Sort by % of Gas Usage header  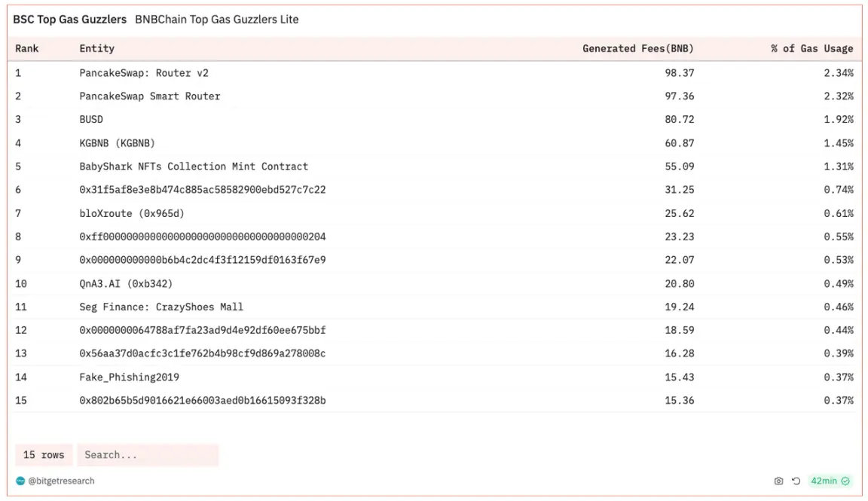click(x=811, y=49)
